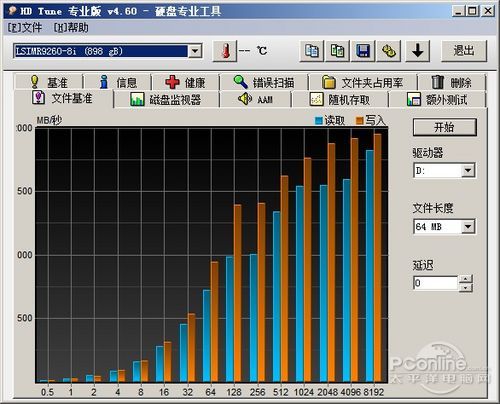This screenshot has width=500, height=404.
Task: Click the blue 读取 legend swatch
Action: click(319, 120)
